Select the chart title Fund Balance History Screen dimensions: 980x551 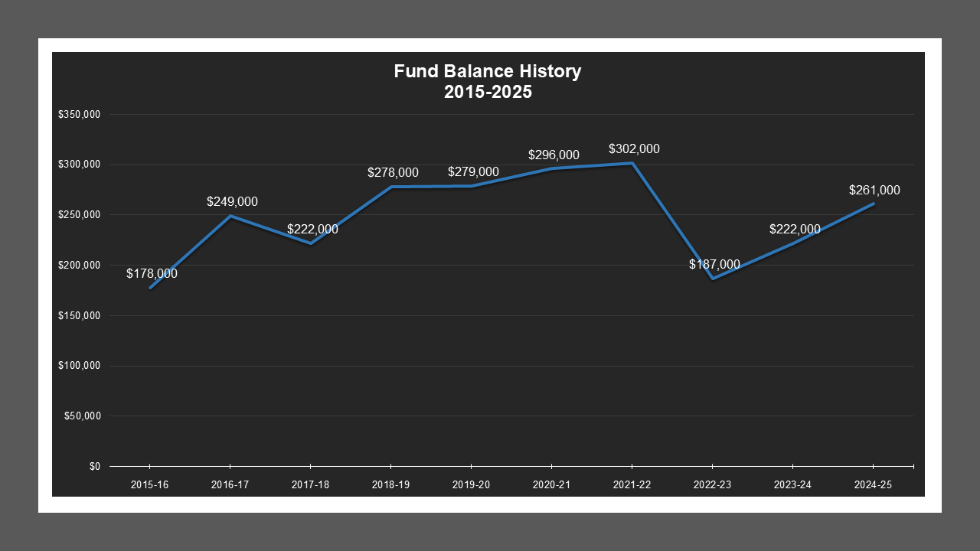(x=488, y=71)
